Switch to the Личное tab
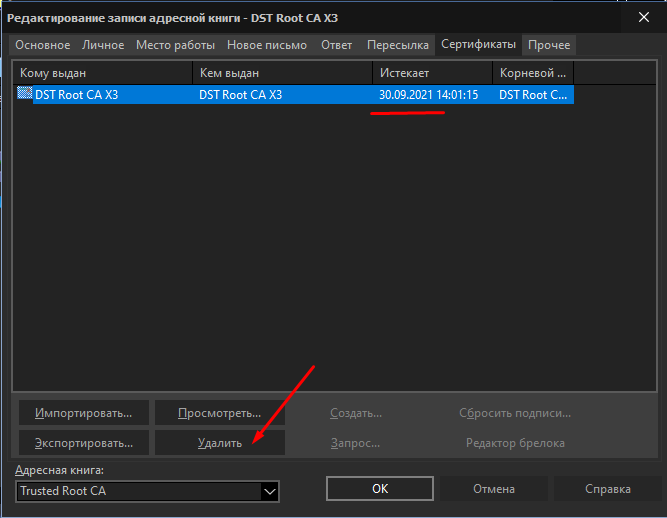Image resolution: width=667 pixels, height=518 pixels. (103, 45)
